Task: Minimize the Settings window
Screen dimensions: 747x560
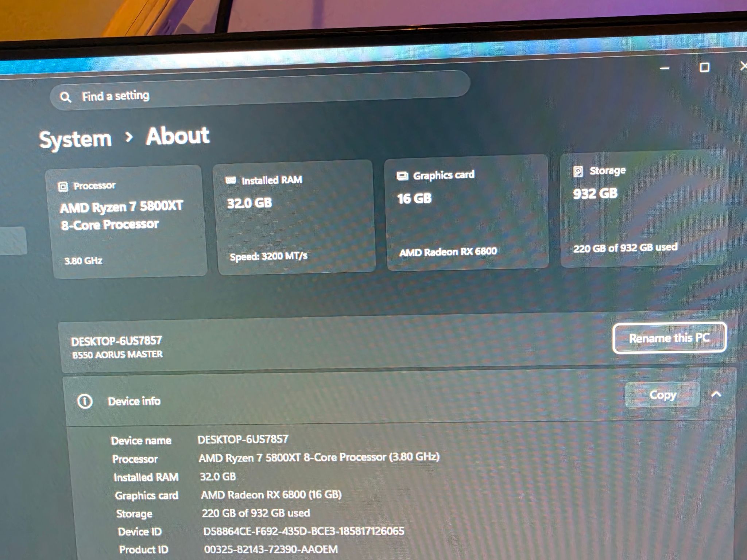Action: pyautogui.click(x=665, y=68)
